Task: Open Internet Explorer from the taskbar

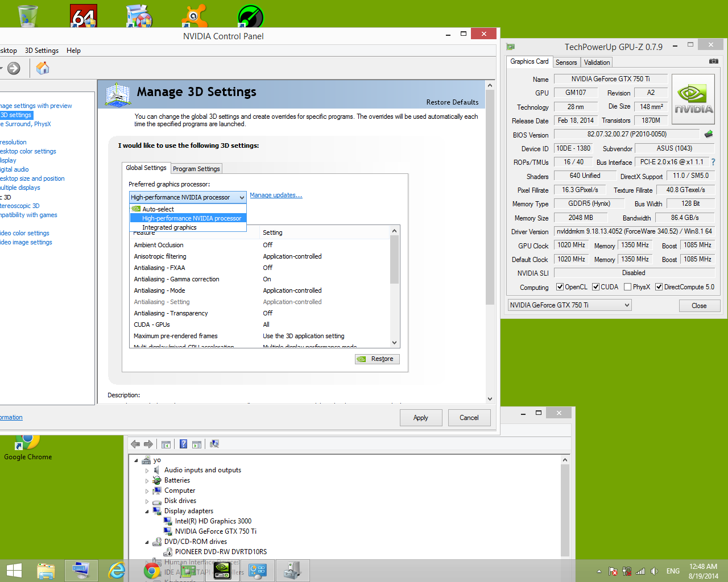Action: point(117,570)
